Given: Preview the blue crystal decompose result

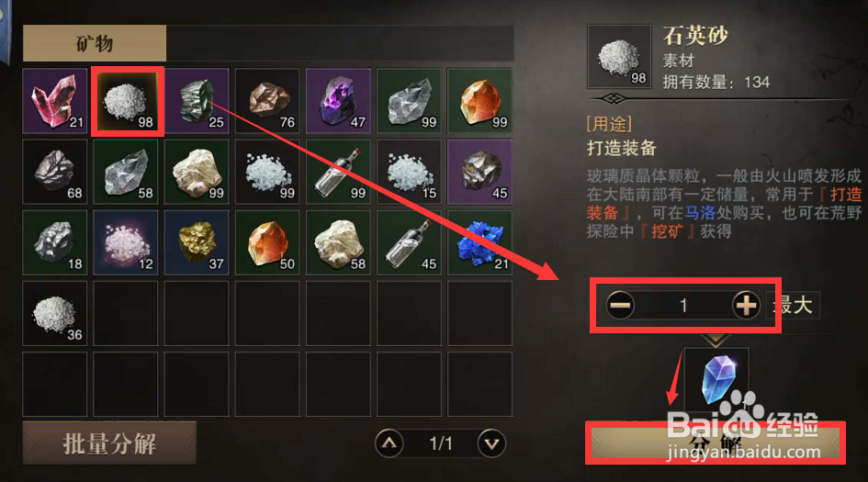Looking at the screenshot, I should (716, 379).
